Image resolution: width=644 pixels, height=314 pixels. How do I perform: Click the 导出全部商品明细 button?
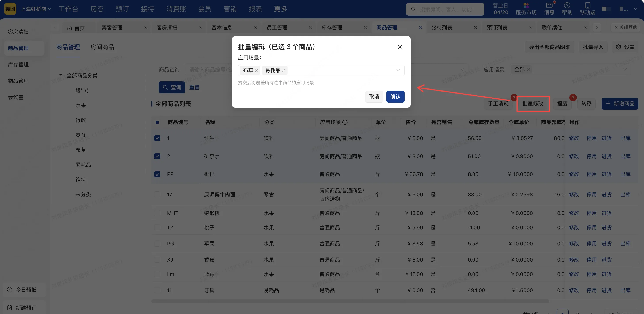549,47
